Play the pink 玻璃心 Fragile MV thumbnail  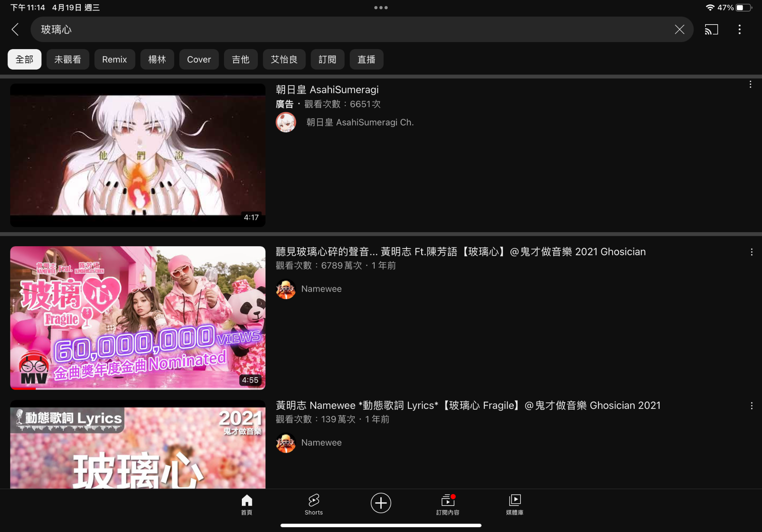pyautogui.click(x=138, y=318)
